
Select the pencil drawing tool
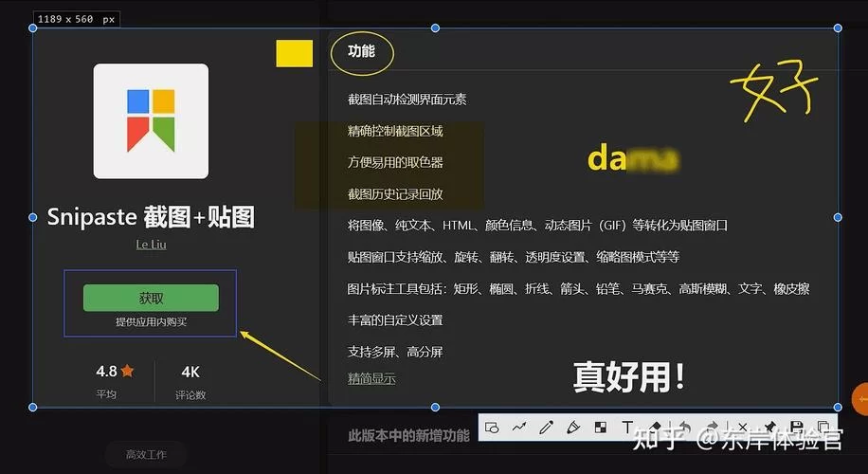[547, 428]
